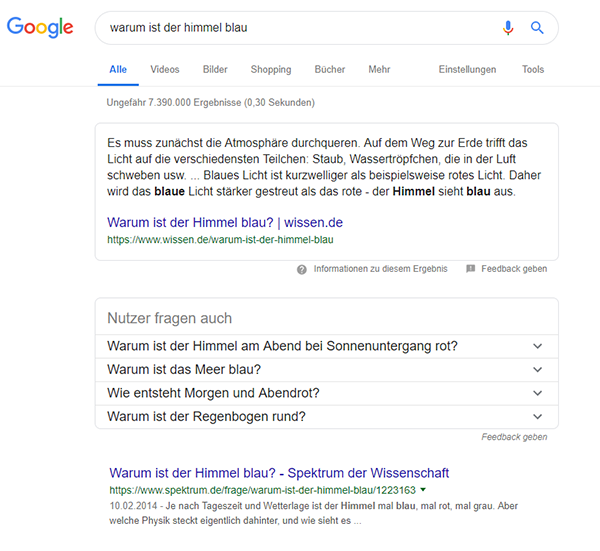Open the spektrum.de URL dropdown arrow
600x551 pixels.
tap(423, 490)
